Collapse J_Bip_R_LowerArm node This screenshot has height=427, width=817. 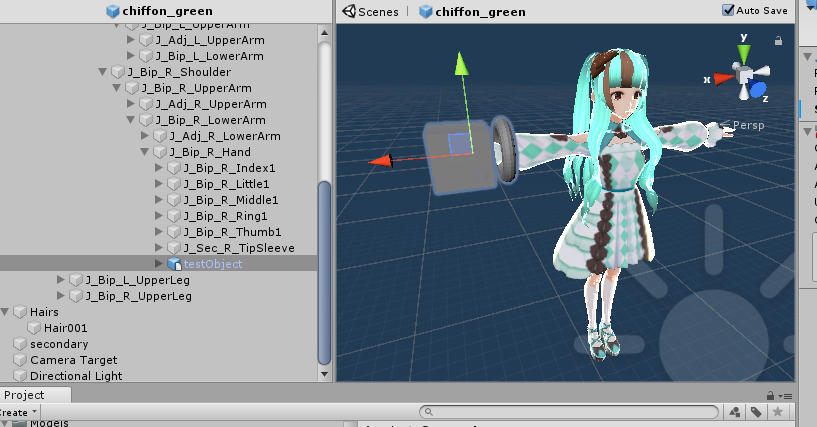[x=131, y=120]
